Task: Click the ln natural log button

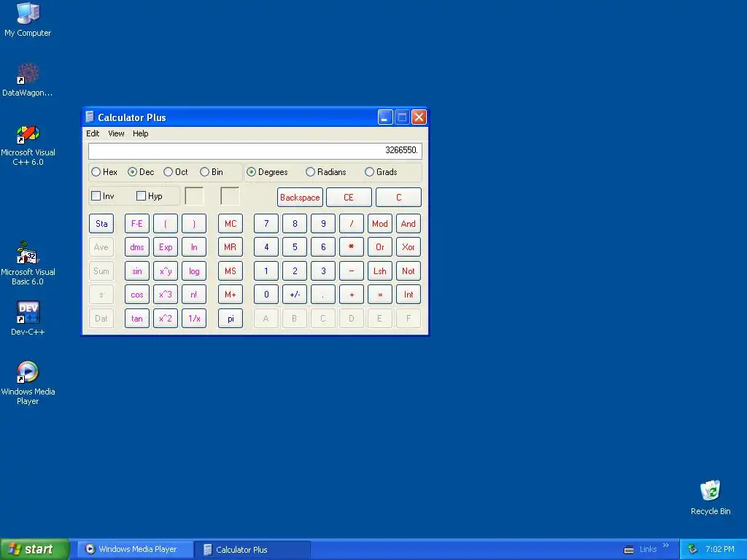Action: click(x=194, y=247)
